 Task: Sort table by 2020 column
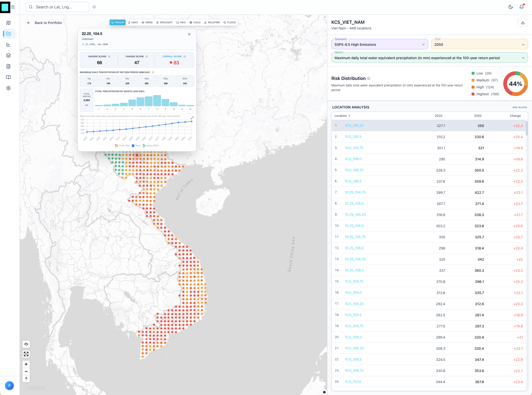(440, 116)
